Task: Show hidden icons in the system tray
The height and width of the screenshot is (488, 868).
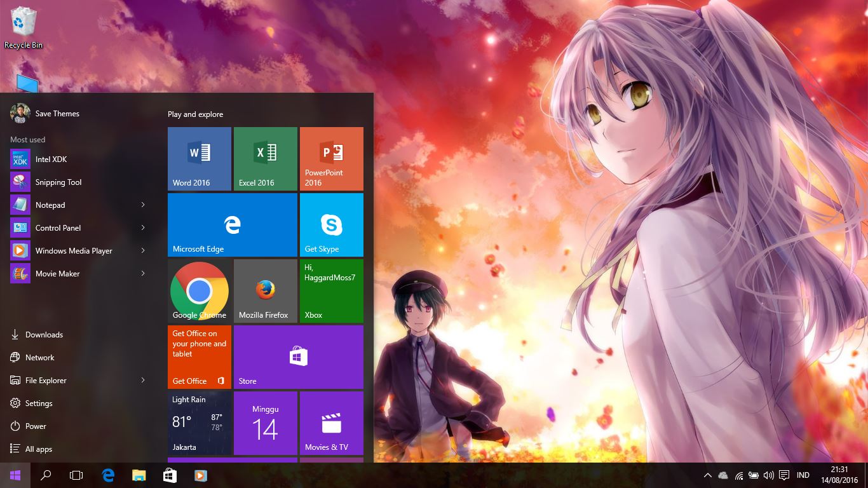Action: click(x=707, y=475)
